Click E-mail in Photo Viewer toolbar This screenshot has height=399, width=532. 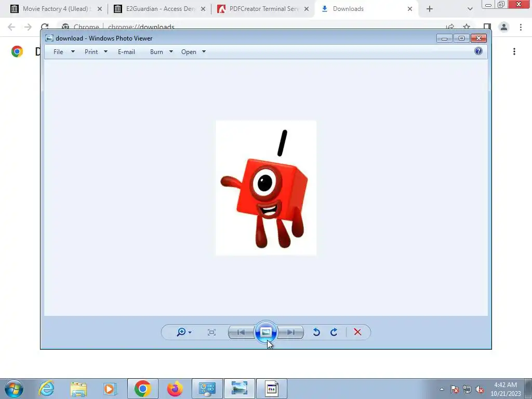[127, 51]
